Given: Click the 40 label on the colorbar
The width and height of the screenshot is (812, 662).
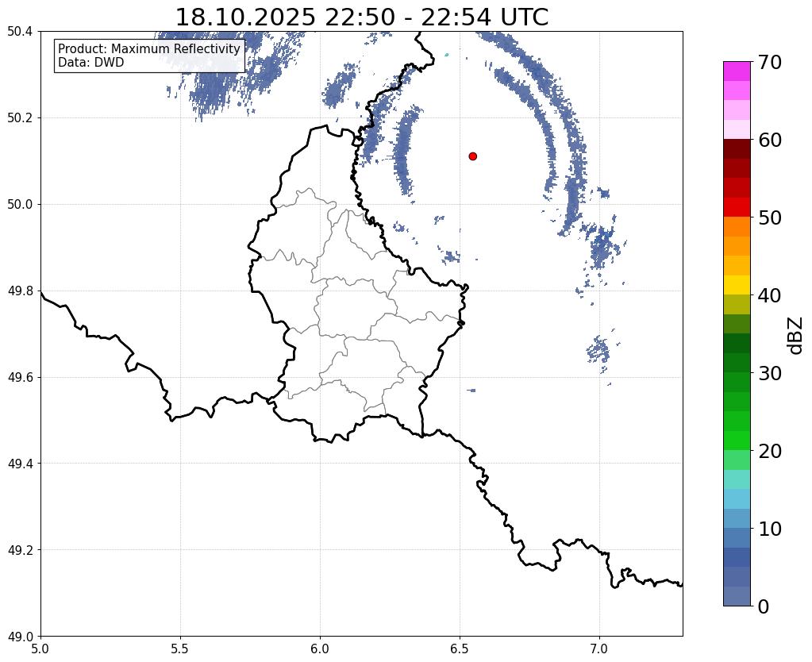Looking at the screenshot, I should 770,295.
